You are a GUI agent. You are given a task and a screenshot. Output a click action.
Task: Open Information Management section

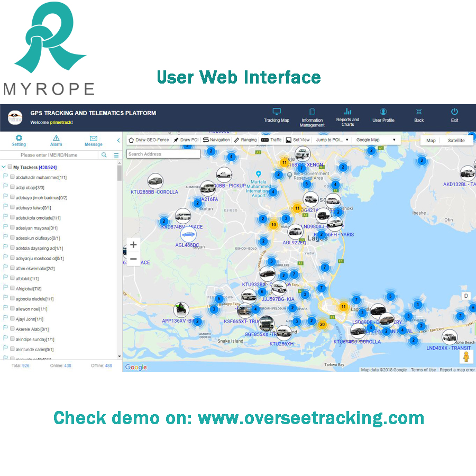(312, 117)
